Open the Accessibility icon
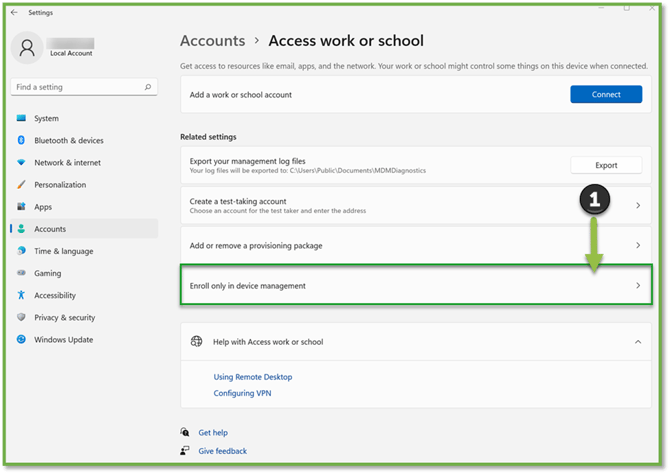 tap(20, 295)
